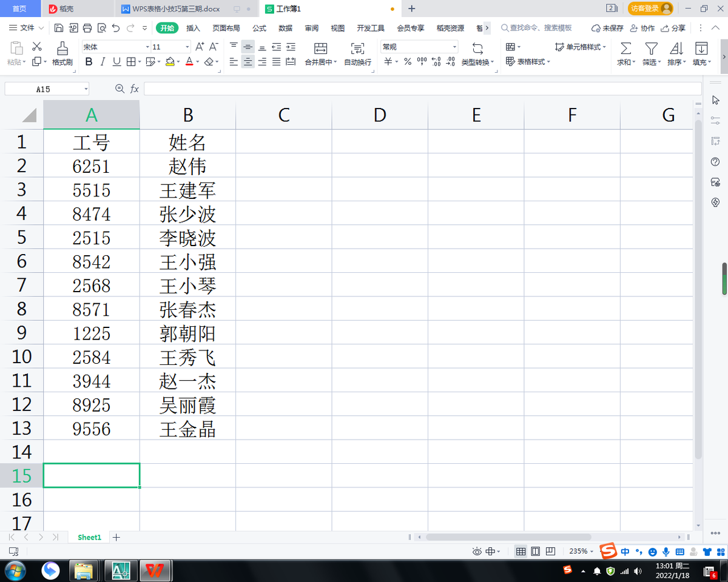Increase decimal places

(x=436, y=61)
